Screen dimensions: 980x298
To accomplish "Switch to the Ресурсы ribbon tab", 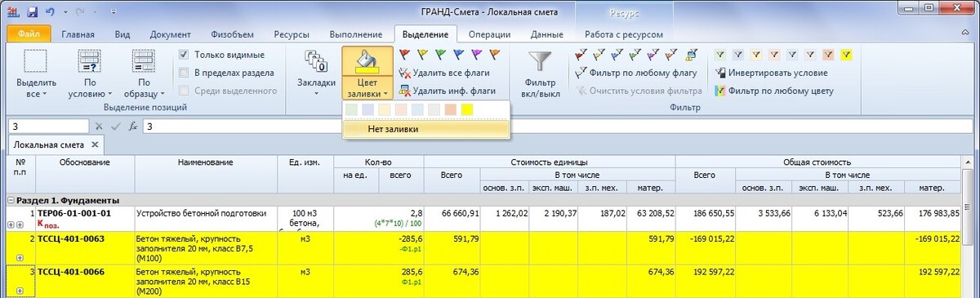I will pyautogui.click(x=292, y=34).
